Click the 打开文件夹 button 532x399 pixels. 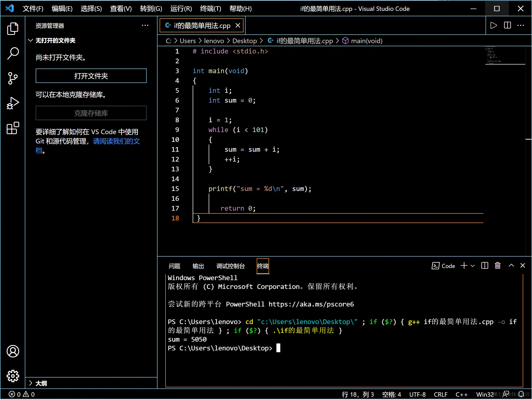tap(91, 76)
